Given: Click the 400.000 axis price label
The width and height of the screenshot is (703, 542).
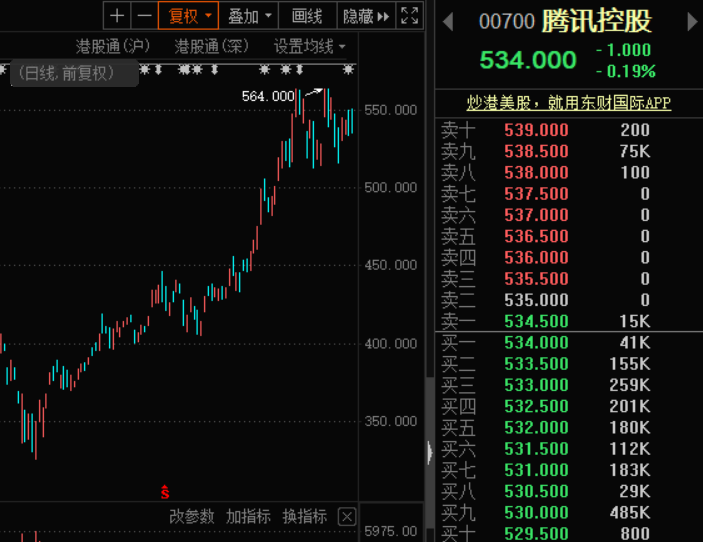Looking at the screenshot, I should [391, 344].
